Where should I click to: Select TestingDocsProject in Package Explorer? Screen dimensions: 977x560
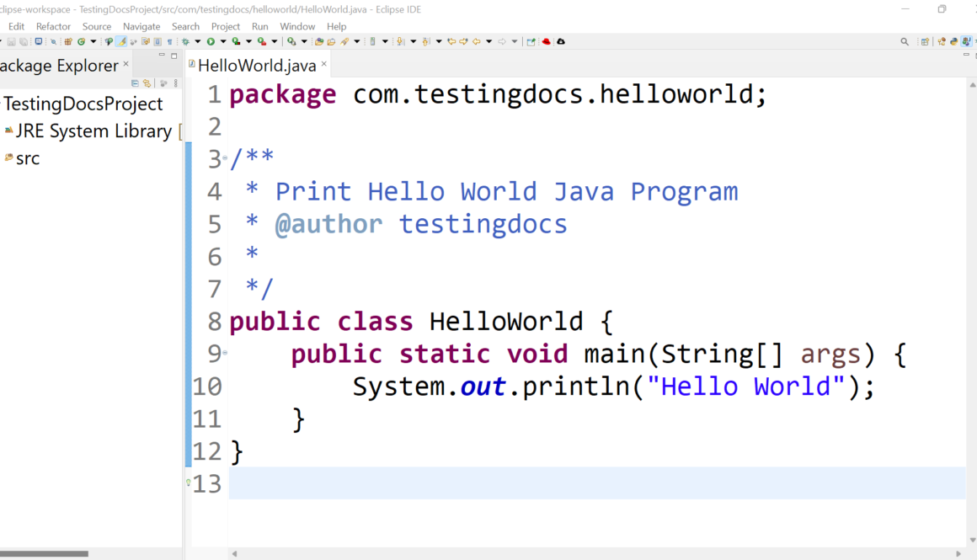coord(83,104)
